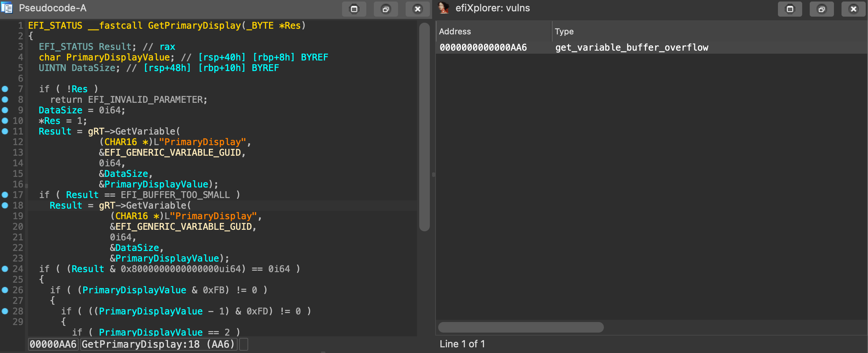Click the Pseudocode-A panel icon
The width and height of the screenshot is (868, 353).
pos(7,8)
